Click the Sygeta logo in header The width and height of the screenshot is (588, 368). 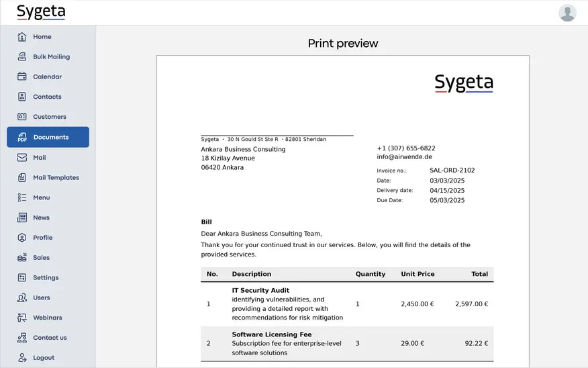(x=41, y=12)
